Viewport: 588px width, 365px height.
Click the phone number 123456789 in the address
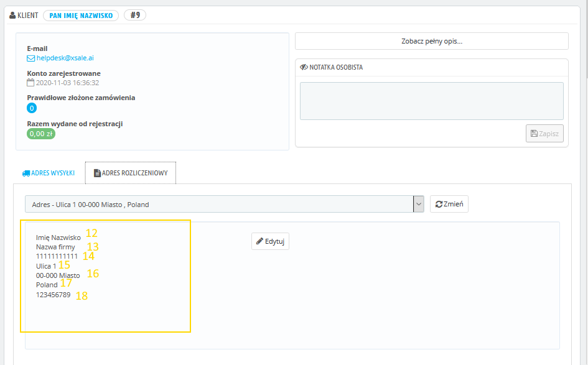53,295
